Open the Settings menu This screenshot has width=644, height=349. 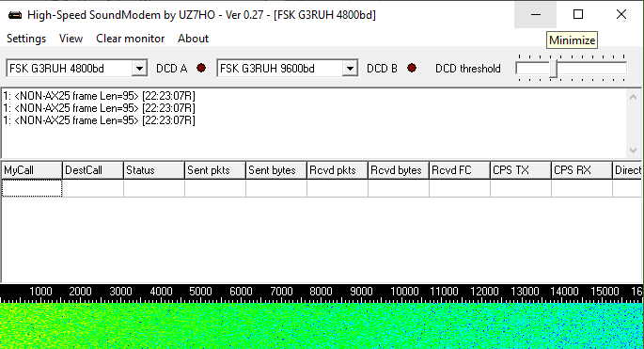click(x=26, y=39)
